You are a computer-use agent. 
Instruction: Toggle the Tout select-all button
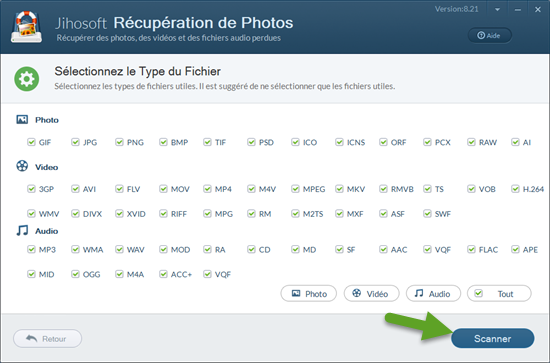(x=499, y=294)
